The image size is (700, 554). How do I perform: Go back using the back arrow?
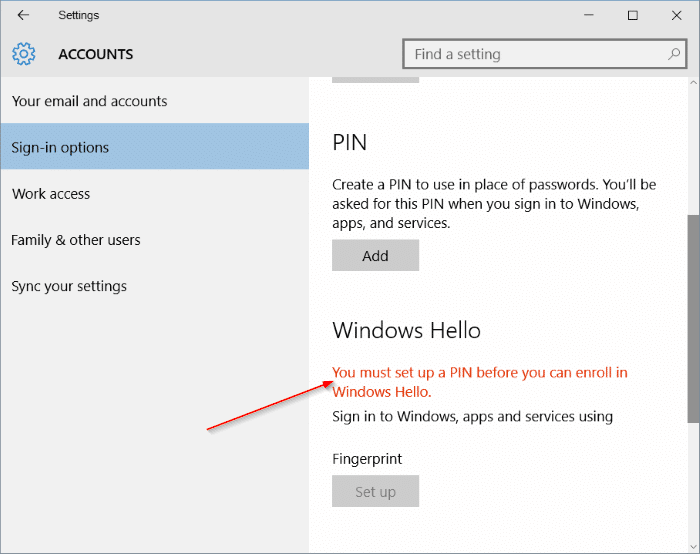click(x=23, y=15)
